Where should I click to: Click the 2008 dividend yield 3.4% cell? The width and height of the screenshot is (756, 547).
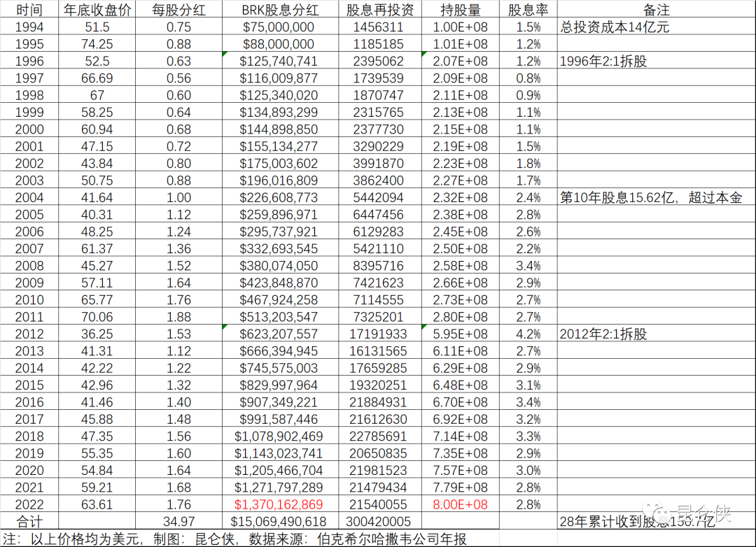528,266
